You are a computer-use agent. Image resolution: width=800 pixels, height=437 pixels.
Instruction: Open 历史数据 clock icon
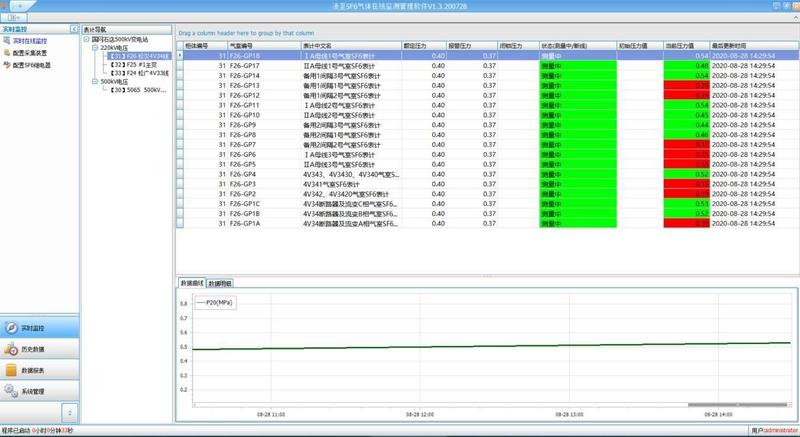pyautogui.click(x=11, y=349)
